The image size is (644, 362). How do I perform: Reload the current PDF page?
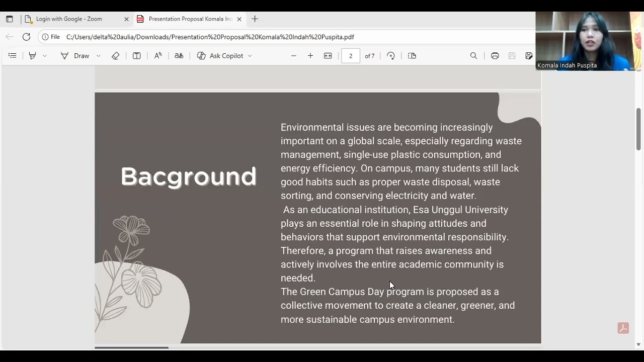(26, 37)
